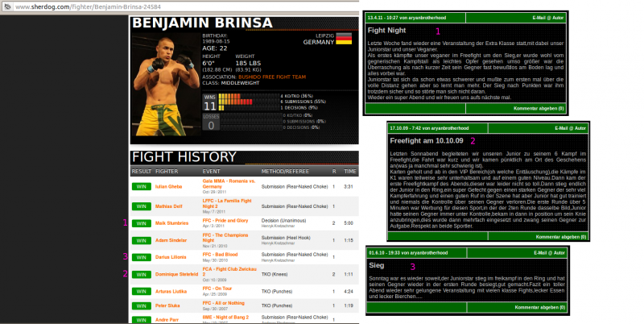Open fighter Adam Sindelar's profile
Image resolution: width=644 pixels, height=324 pixels.
pos(171,240)
